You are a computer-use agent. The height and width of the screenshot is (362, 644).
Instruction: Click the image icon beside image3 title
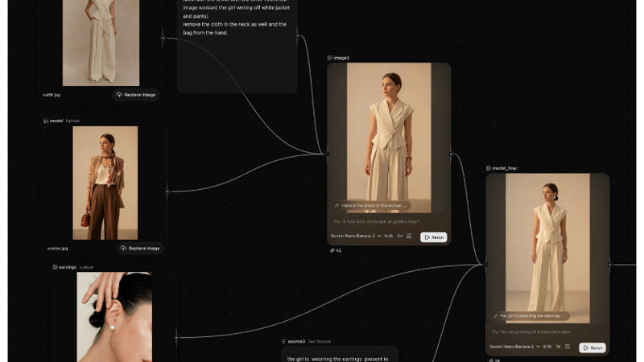[x=329, y=58]
